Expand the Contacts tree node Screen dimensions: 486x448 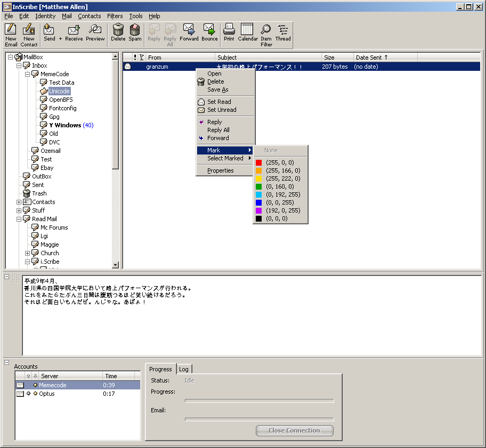point(19,202)
